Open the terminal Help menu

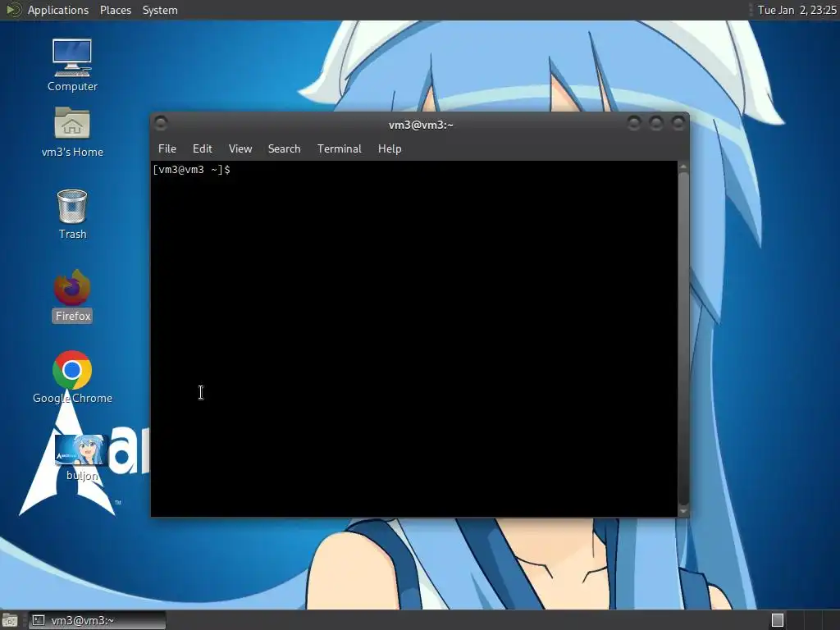[x=390, y=149]
